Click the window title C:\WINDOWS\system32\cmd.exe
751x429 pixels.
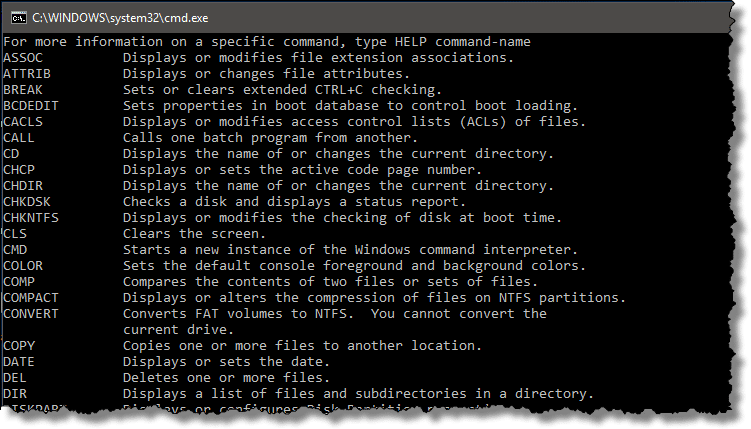(120, 18)
